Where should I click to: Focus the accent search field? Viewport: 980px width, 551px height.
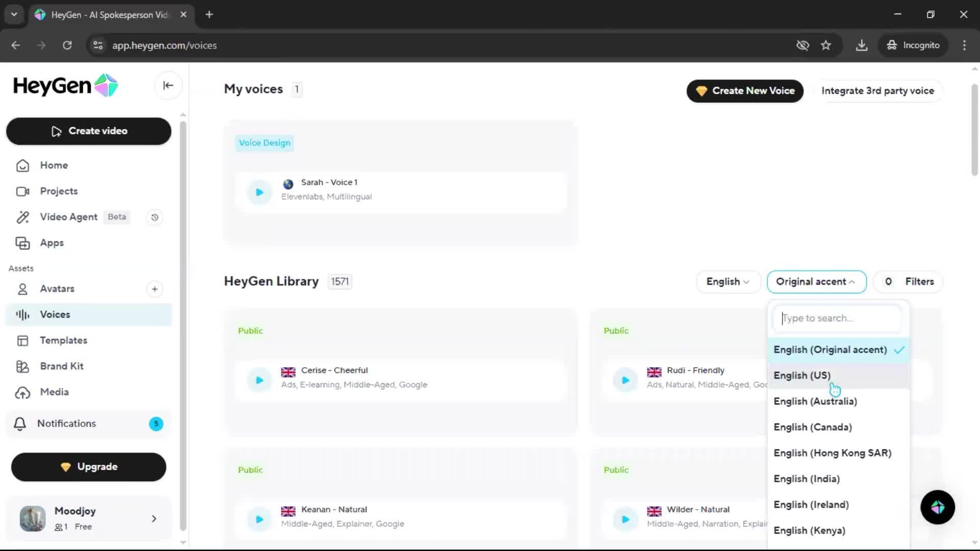click(838, 318)
